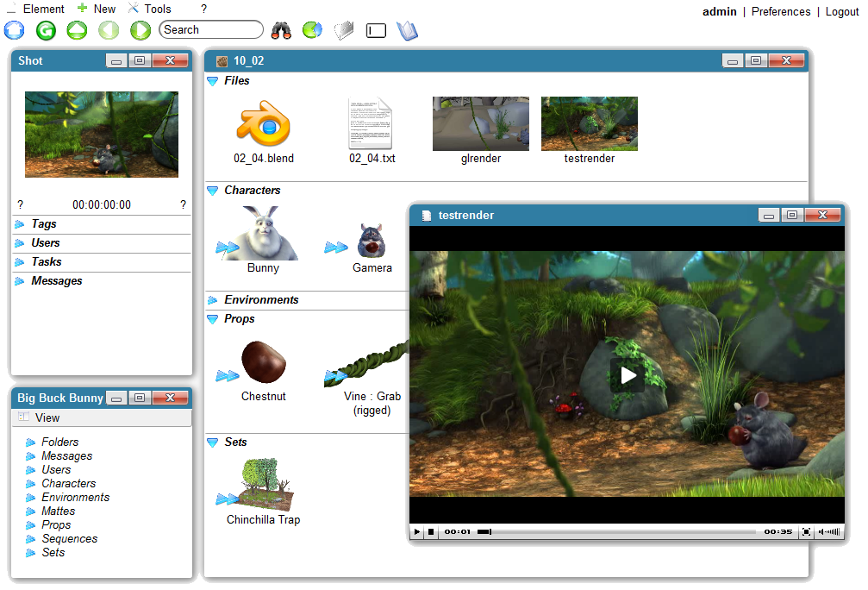The height and width of the screenshot is (590, 868).
Task: Open the binoculars search icon
Action: [x=281, y=30]
